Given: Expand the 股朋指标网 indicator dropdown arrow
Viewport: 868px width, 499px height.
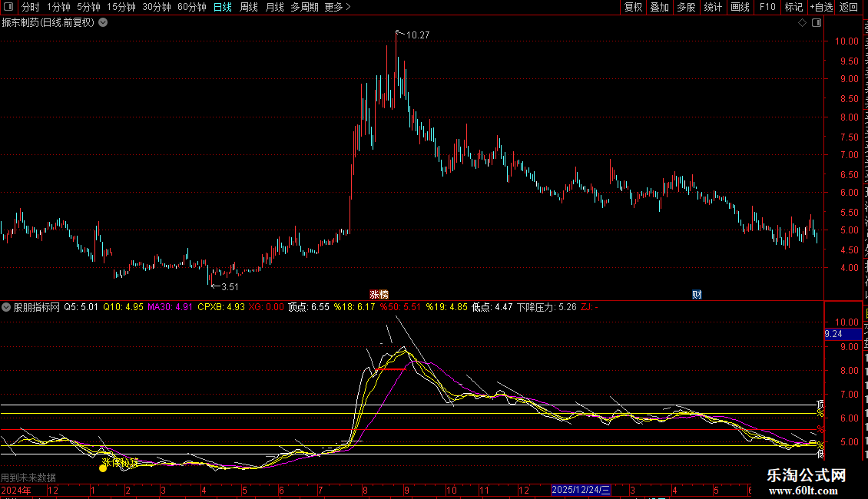Looking at the screenshot, I should click(x=6, y=307).
